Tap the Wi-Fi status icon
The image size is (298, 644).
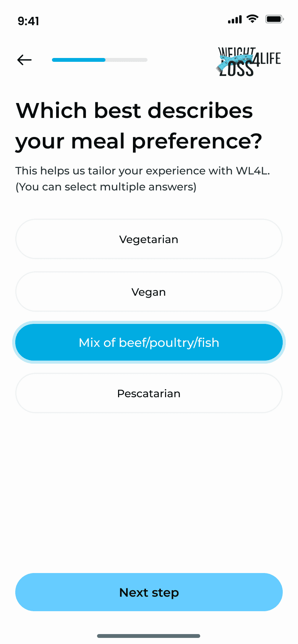[x=253, y=19]
